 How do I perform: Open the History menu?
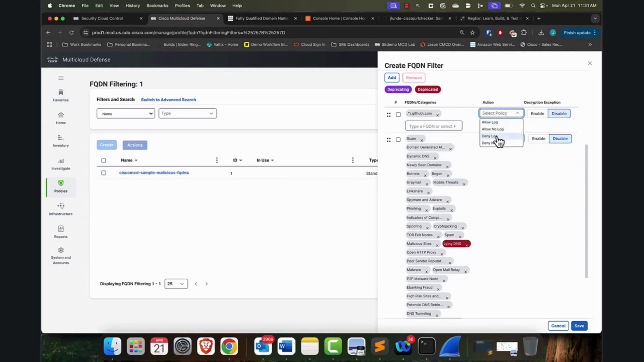(132, 6)
